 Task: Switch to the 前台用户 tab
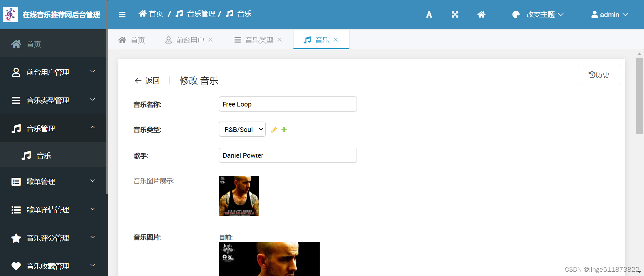tap(189, 40)
